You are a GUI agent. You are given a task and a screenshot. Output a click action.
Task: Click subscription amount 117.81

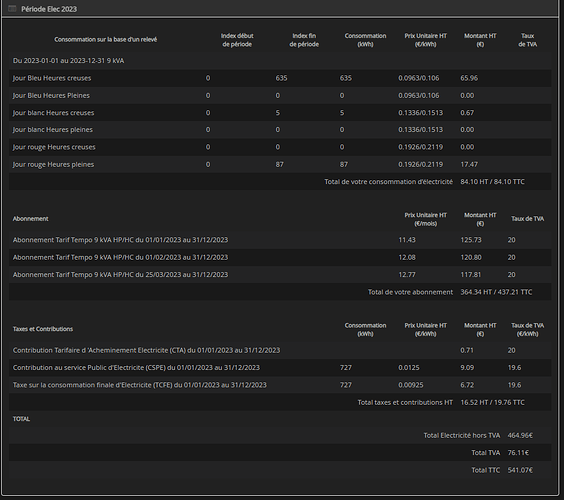(470, 274)
